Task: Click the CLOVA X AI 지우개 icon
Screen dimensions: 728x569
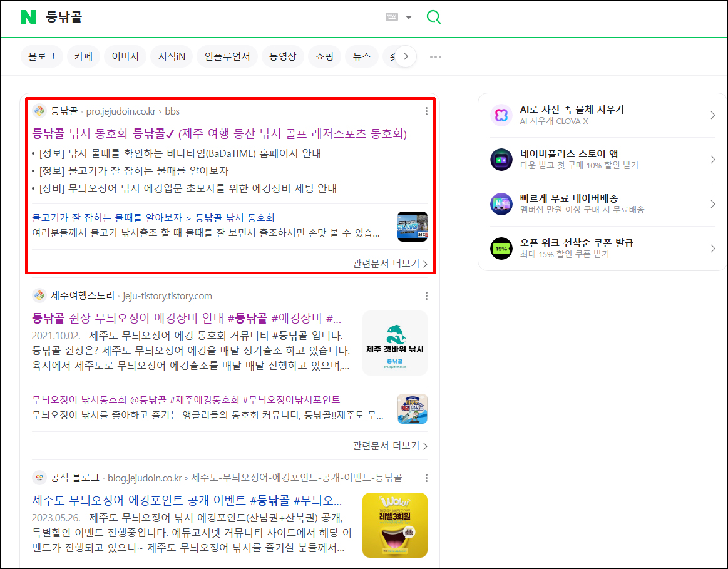Action: (x=501, y=115)
